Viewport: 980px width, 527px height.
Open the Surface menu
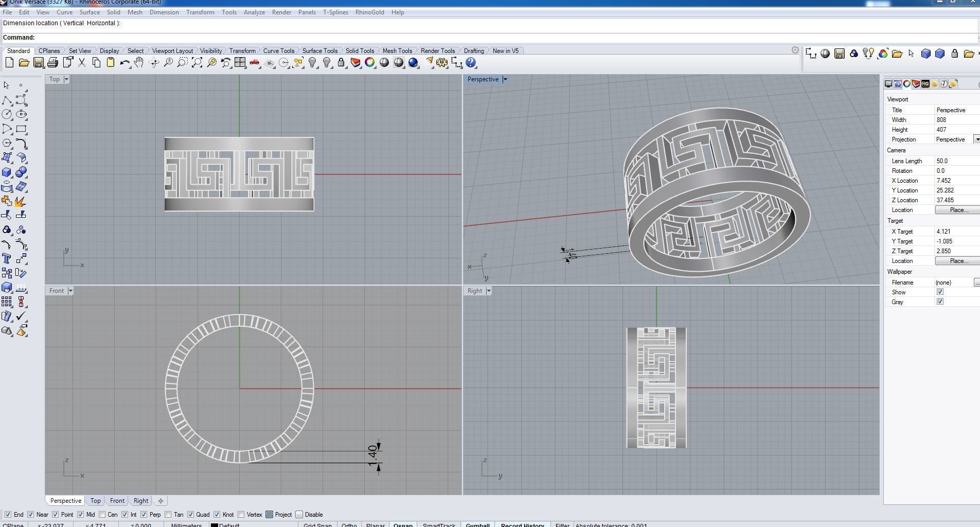(x=90, y=12)
